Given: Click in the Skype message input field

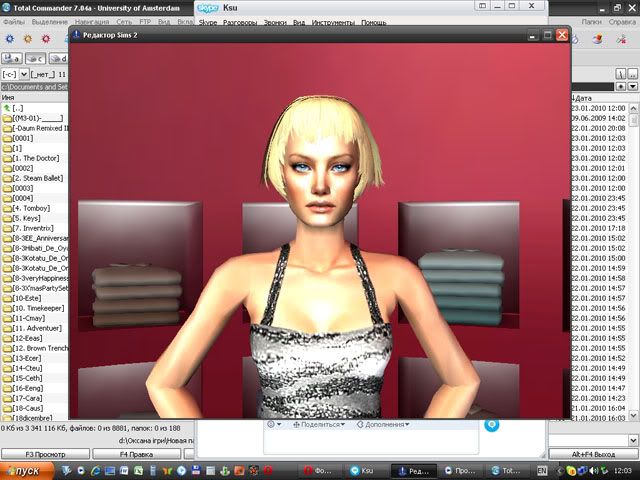Looking at the screenshot, I should (x=371, y=441).
